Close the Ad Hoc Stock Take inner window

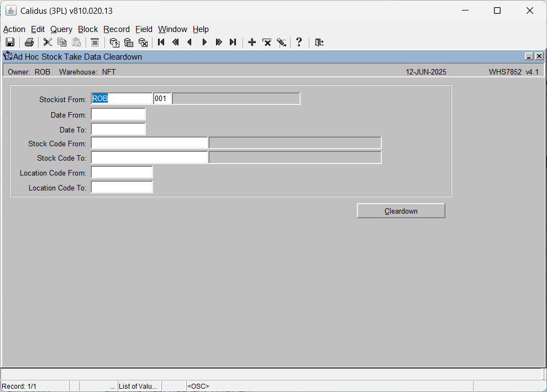(539, 56)
